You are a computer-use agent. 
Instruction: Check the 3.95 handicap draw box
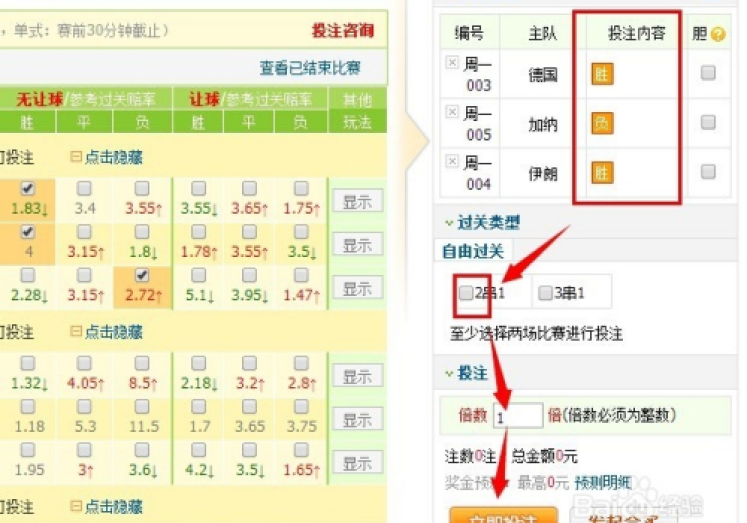250,275
